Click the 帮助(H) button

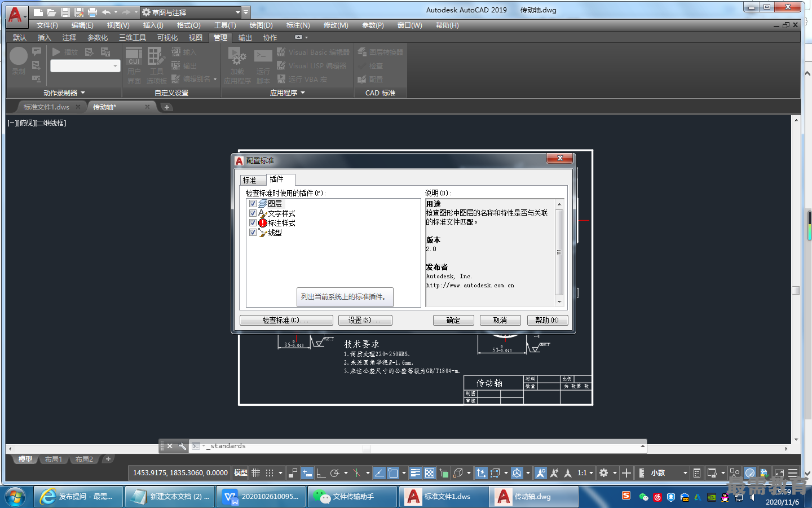point(547,320)
